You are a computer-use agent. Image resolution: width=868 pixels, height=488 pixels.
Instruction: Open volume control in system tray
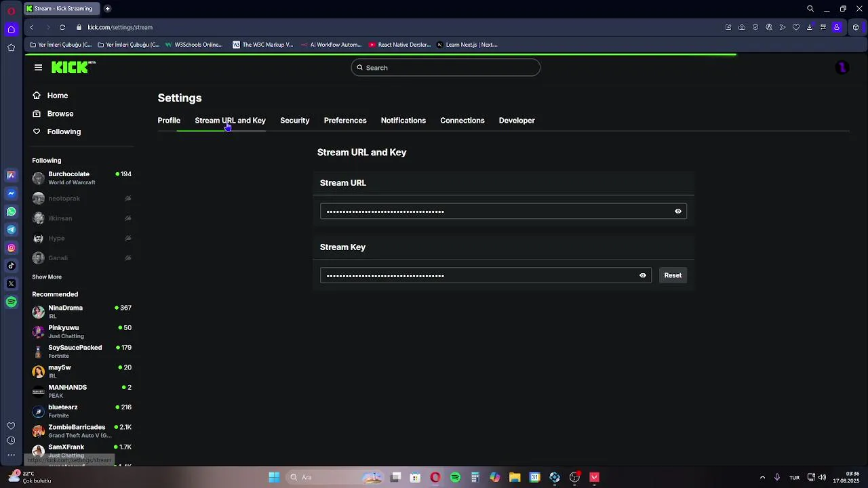pyautogui.click(x=822, y=477)
